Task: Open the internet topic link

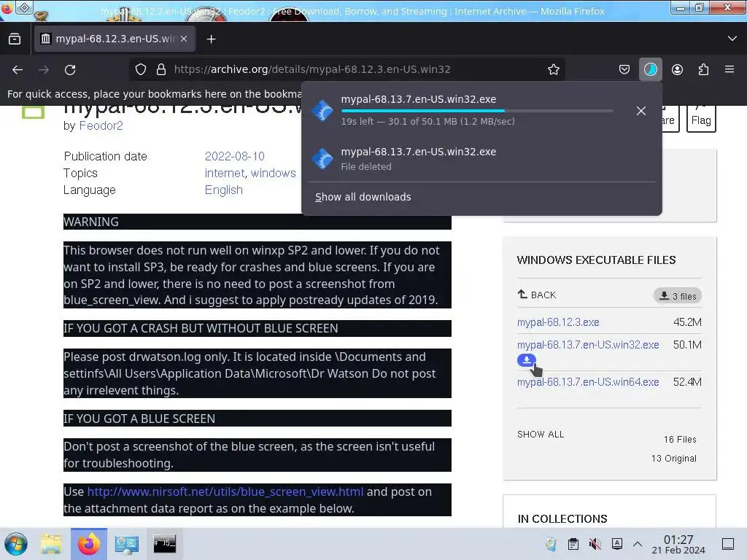Action: coord(225,173)
